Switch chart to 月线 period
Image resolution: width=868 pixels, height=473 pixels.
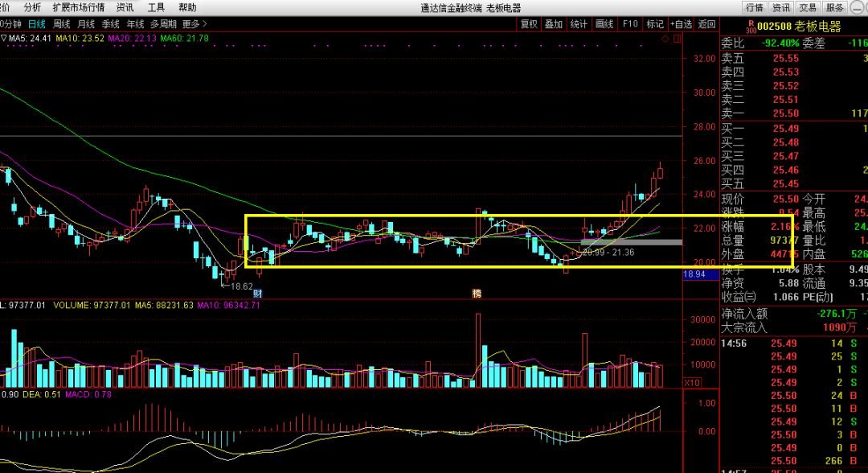tap(86, 24)
